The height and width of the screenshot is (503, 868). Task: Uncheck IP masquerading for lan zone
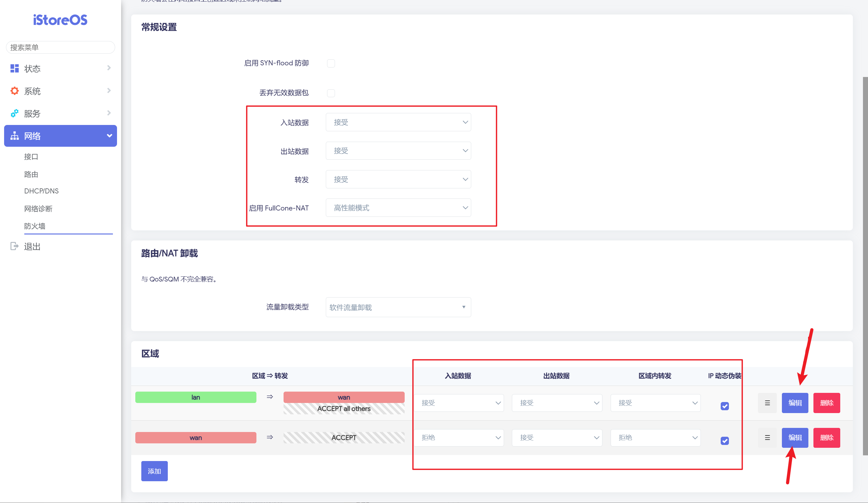pos(724,406)
